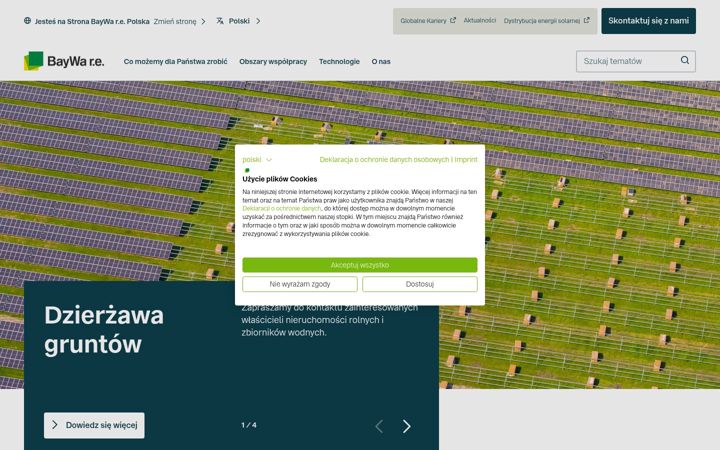Click the BayWa r.e. logo

click(64, 61)
